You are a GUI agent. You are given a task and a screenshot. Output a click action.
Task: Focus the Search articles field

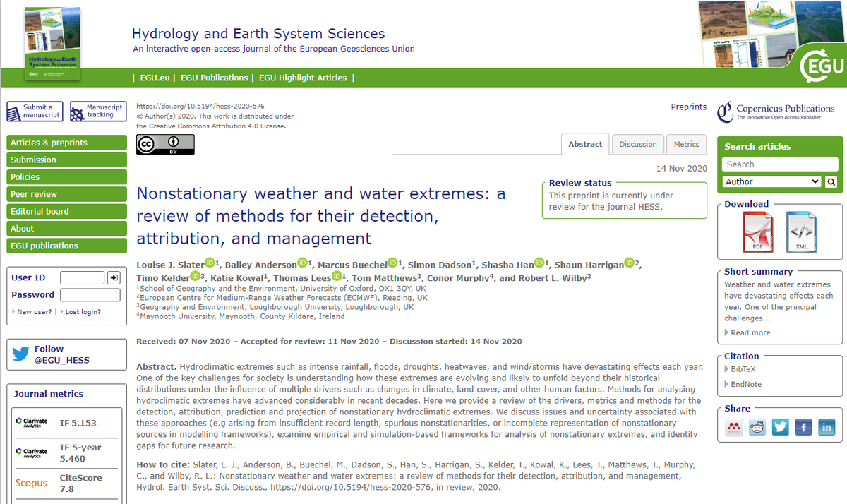(779, 164)
